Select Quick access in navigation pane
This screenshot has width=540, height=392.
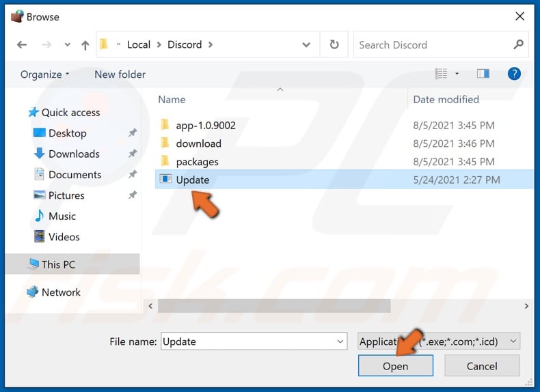pyautogui.click(x=64, y=113)
